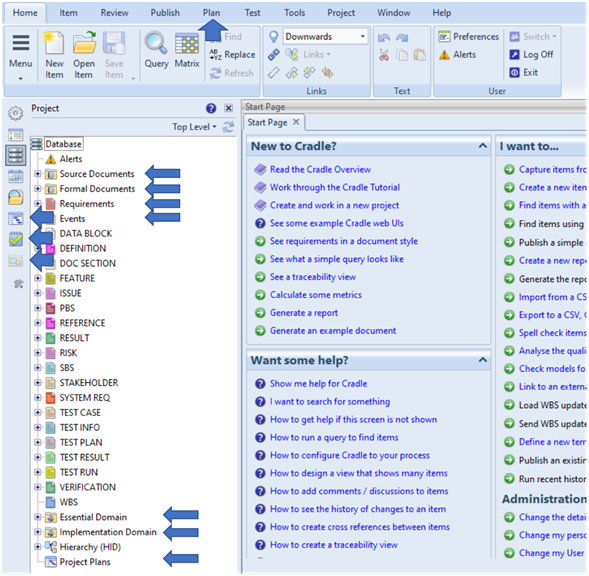Viewport: 589px width, 576px height.
Task: Close the Start Page tab
Action: tap(296, 122)
